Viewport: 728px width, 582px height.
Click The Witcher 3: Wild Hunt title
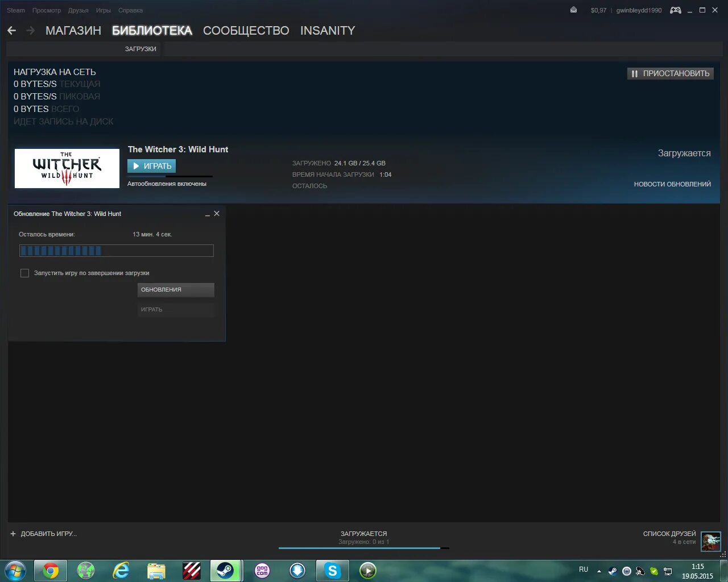click(x=178, y=149)
